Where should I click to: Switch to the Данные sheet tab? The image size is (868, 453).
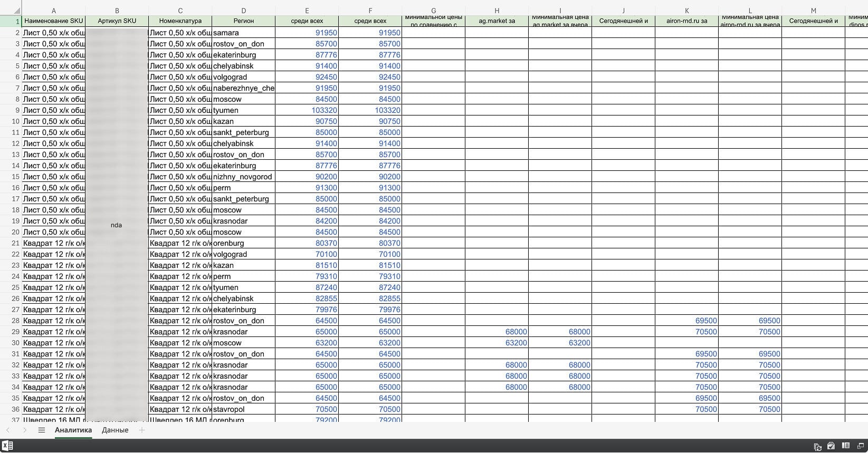pos(115,430)
